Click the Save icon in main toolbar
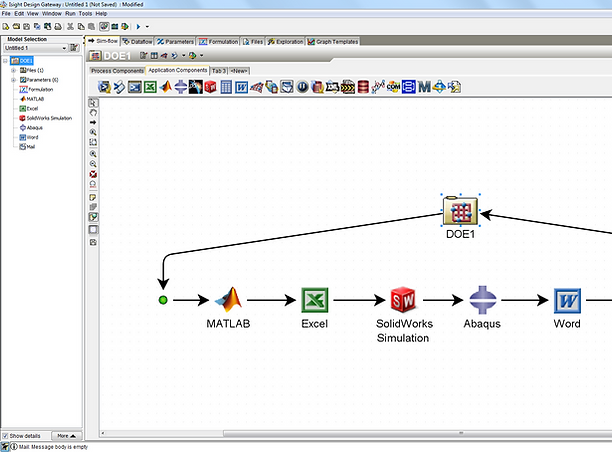Viewport: 612px width, 452px height. tap(27, 27)
